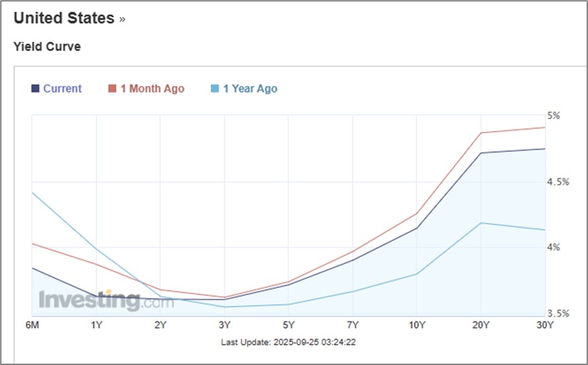This screenshot has height=365, width=588.
Task: Click the light blue 1 Year Ago swatch
Action: point(215,89)
